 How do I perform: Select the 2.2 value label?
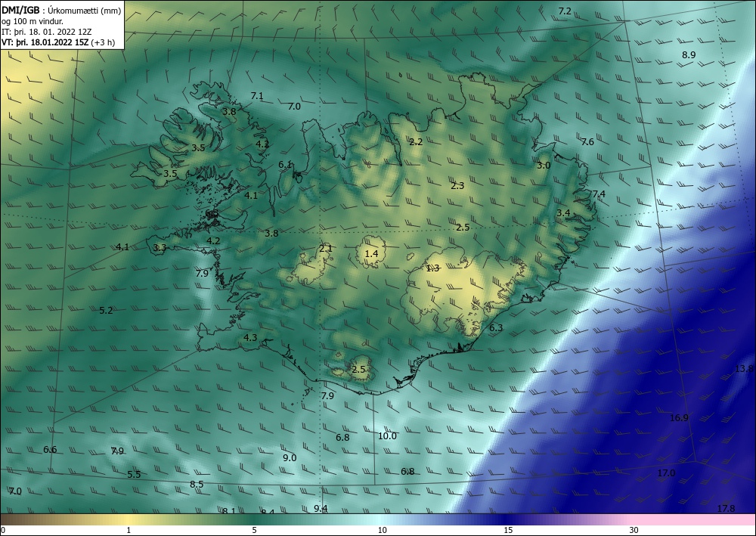click(x=416, y=141)
